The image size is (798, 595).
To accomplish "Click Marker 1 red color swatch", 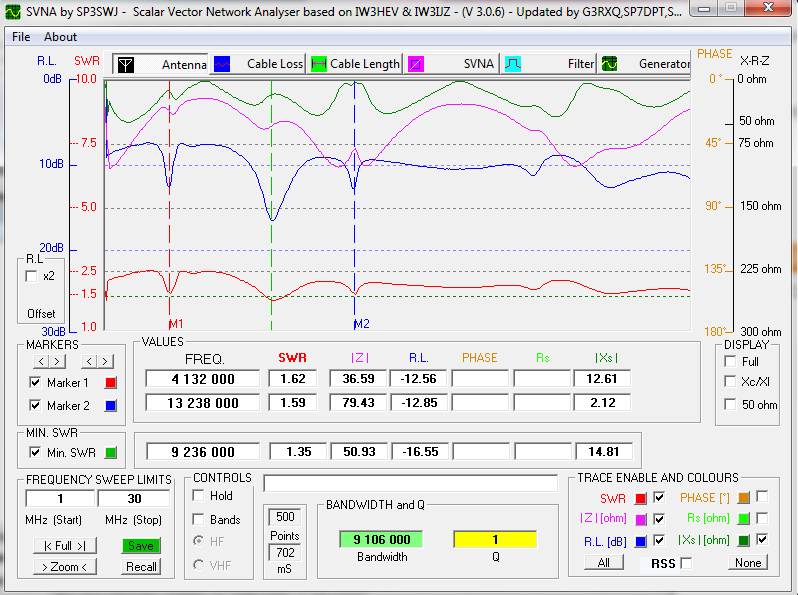I will click(111, 382).
